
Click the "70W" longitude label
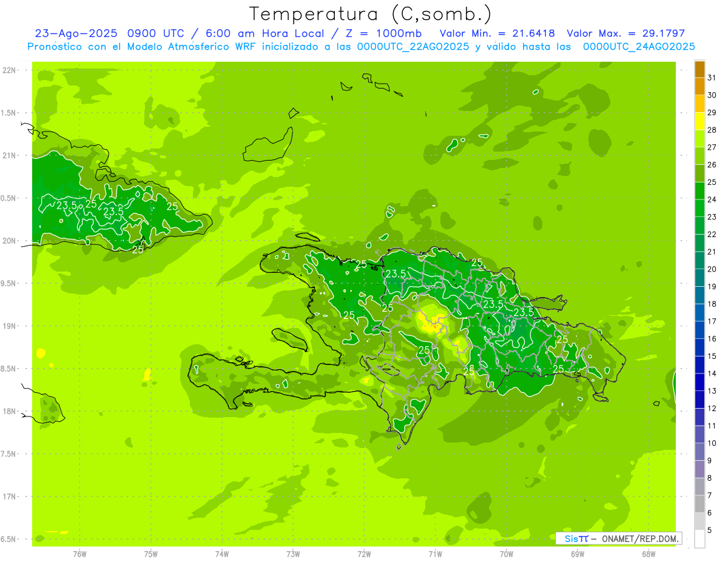point(507,554)
